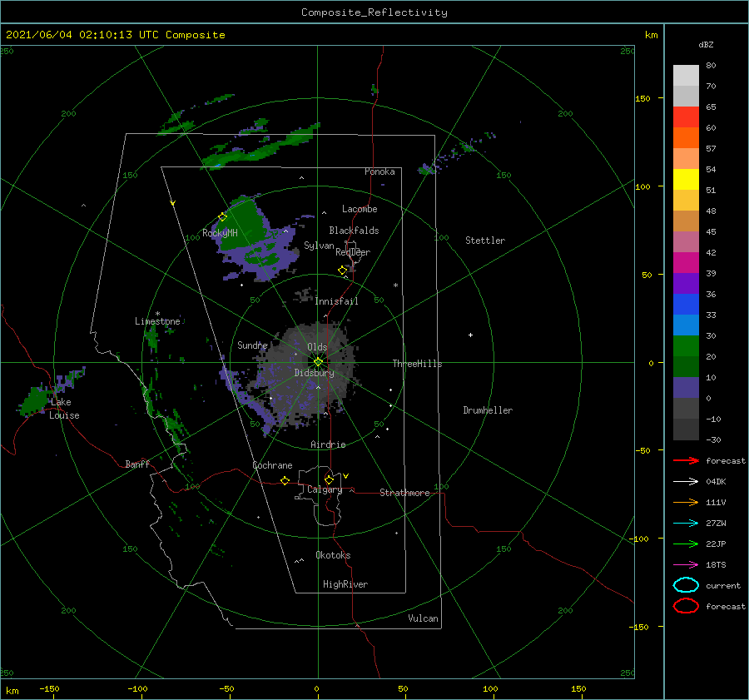Select the 42 dBZ pink color swatch
The height and width of the screenshot is (700, 749).
686,241
